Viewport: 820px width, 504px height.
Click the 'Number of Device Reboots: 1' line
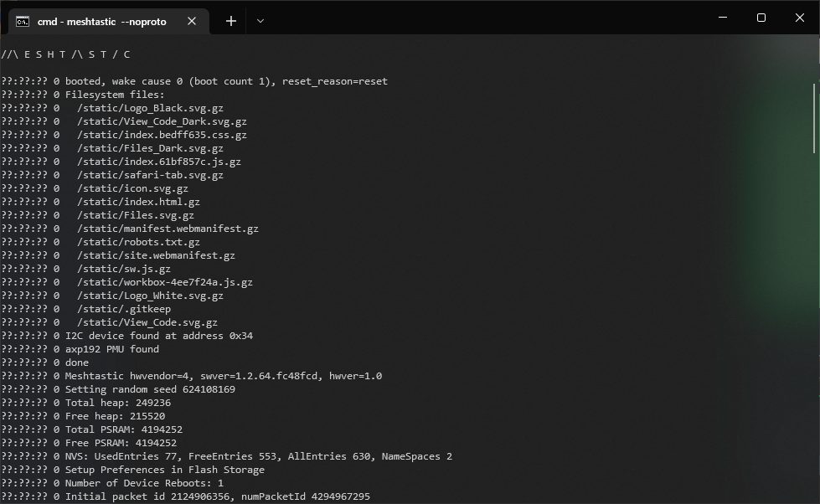(144, 483)
